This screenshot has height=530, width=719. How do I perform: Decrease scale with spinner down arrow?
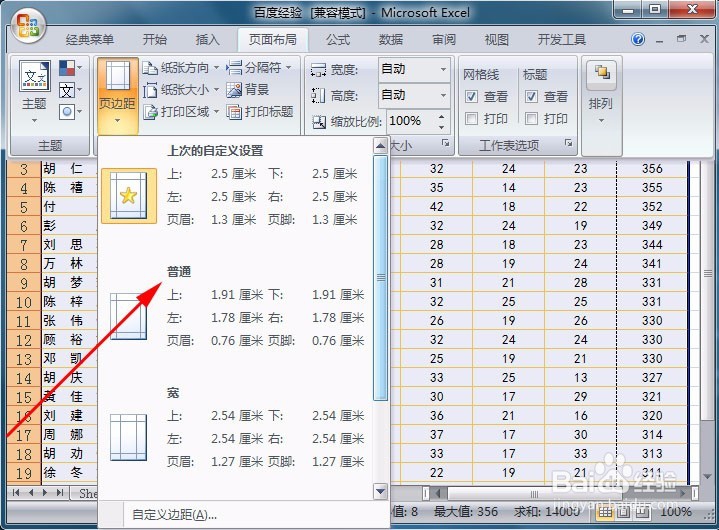(x=442, y=127)
